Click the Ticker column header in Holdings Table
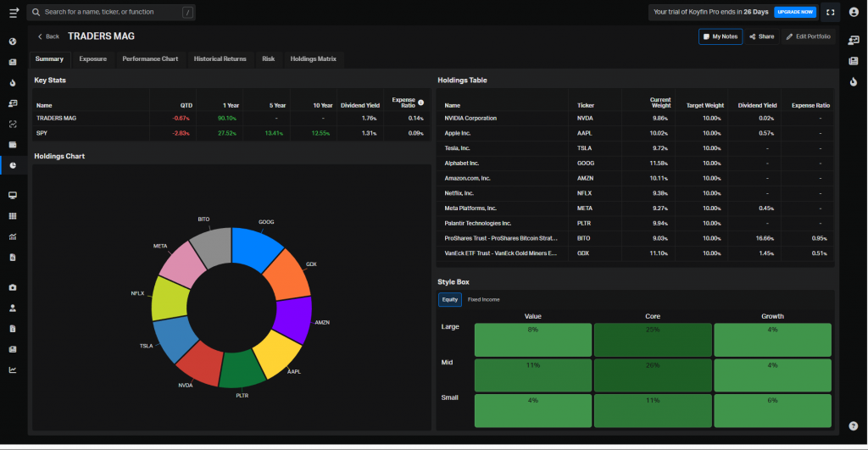 pyautogui.click(x=585, y=105)
